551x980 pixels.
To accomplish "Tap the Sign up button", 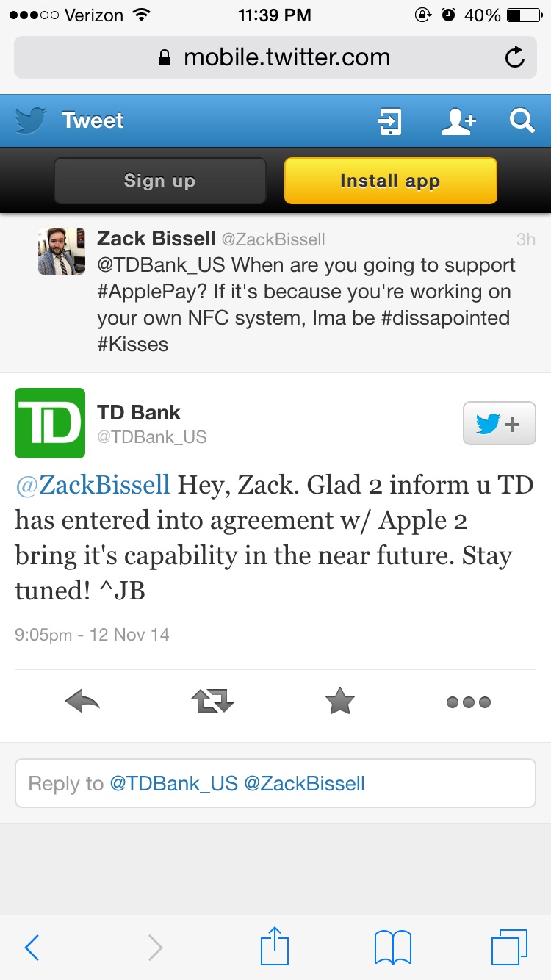I will (x=159, y=181).
